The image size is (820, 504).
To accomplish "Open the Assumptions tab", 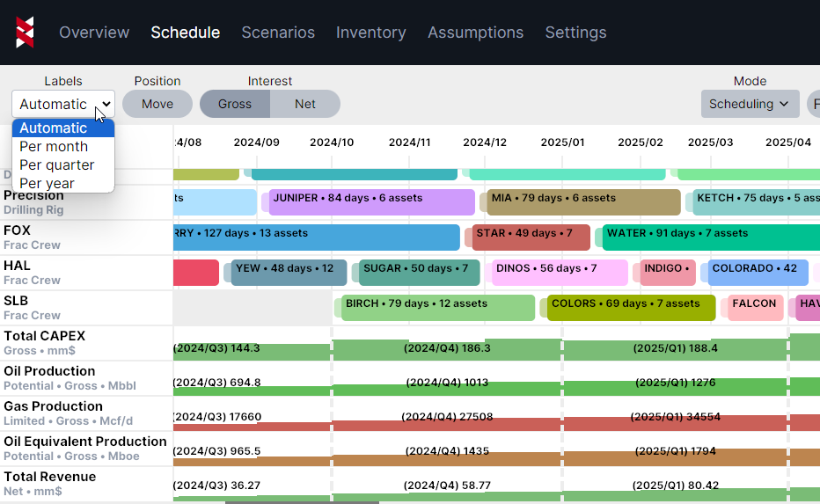I will 475,33.
